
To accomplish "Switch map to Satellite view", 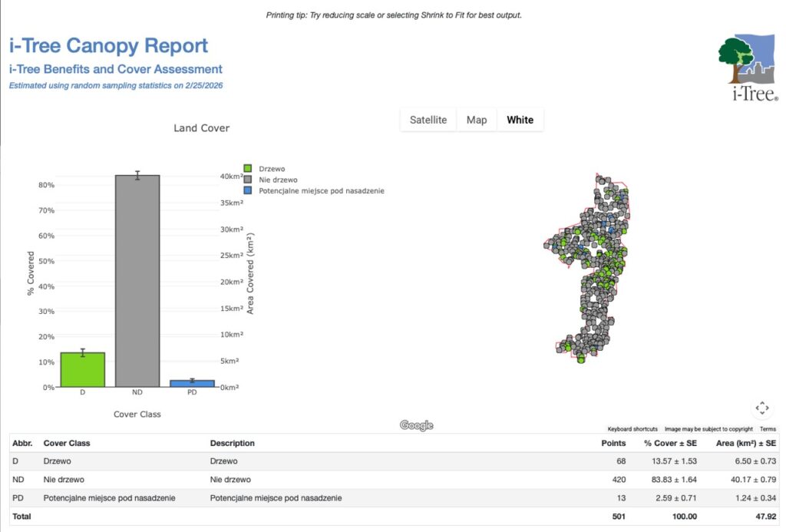I will (428, 120).
